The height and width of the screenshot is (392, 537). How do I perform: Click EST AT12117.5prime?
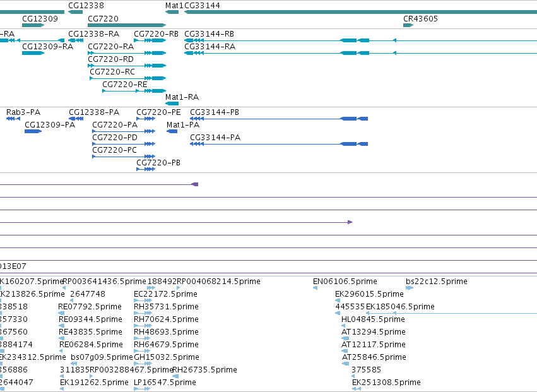click(374, 345)
